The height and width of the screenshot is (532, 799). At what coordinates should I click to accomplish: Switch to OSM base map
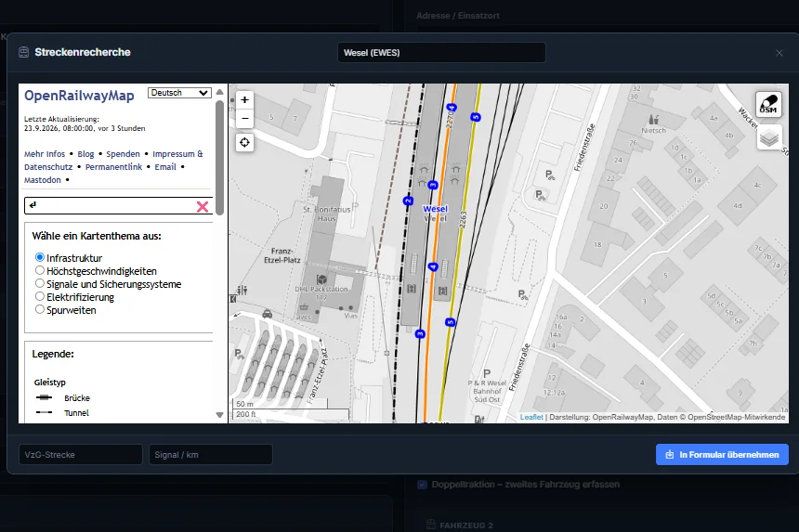(768, 104)
